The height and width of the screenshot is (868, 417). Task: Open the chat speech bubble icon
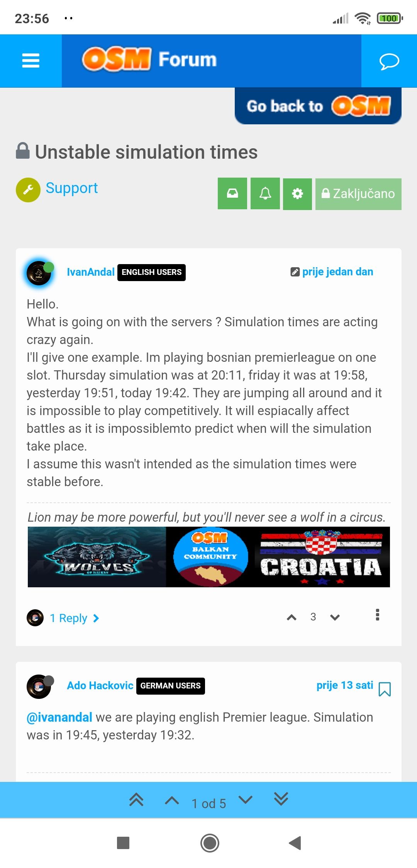pos(389,61)
